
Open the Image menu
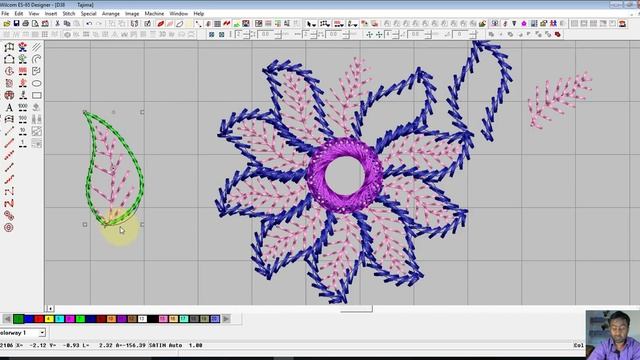click(132, 13)
